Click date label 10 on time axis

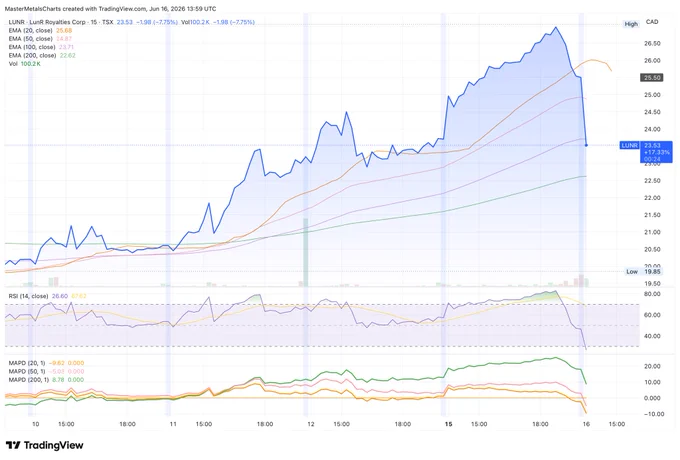tap(36, 424)
